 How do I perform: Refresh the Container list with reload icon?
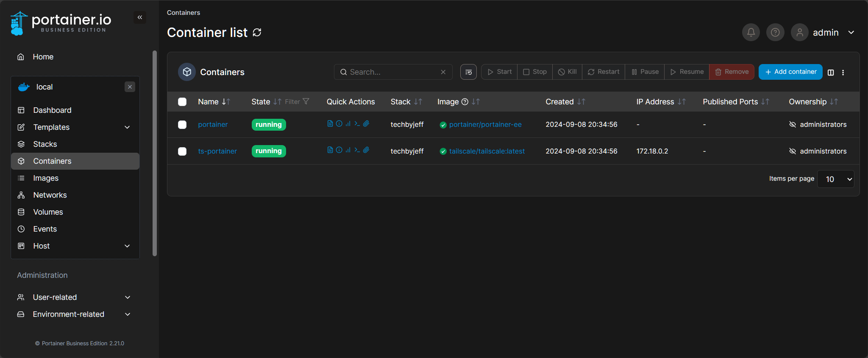(257, 33)
